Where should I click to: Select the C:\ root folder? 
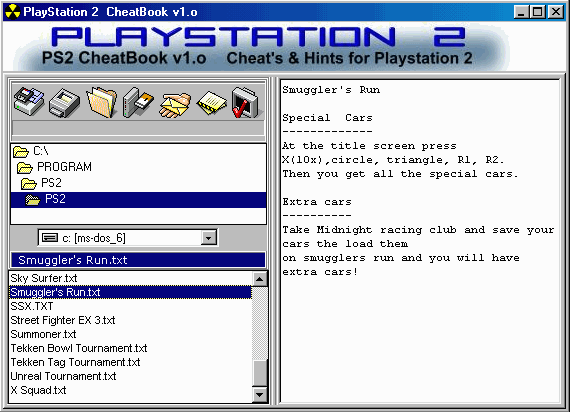coord(138,151)
